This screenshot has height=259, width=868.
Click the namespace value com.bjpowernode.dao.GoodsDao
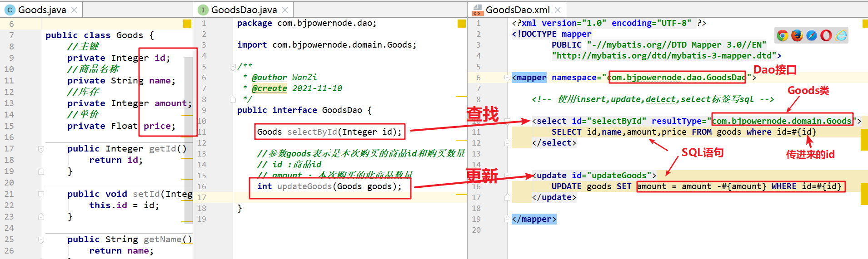[677, 78]
